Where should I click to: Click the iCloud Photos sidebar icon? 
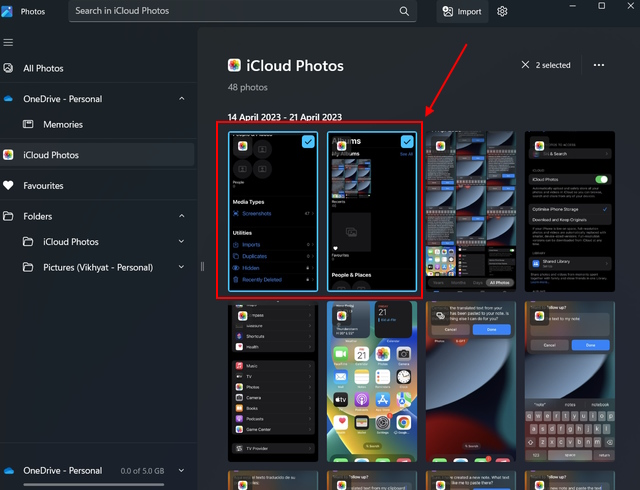[x=8, y=155]
